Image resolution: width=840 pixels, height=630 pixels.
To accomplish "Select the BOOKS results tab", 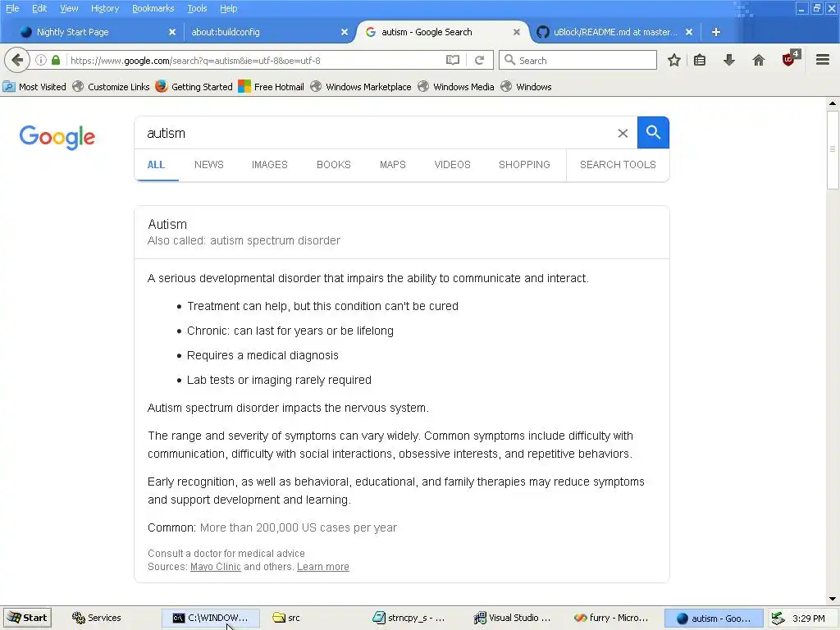I will [x=333, y=165].
